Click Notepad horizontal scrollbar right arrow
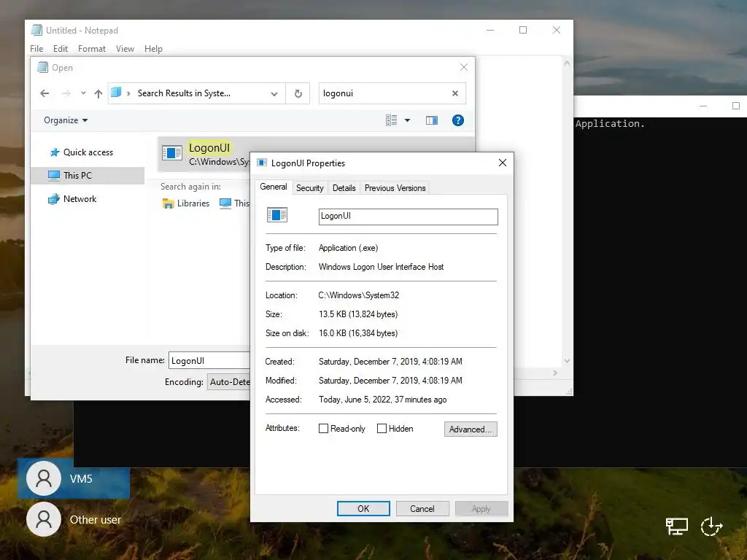The image size is (747, 560). click(555, 373)
